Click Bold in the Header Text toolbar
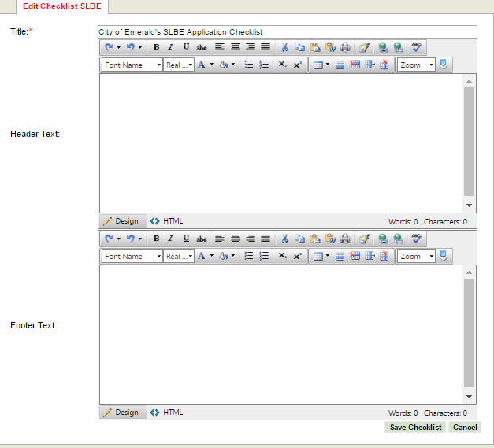The width and height of the screenshot is (494, 448). point(156,47)
